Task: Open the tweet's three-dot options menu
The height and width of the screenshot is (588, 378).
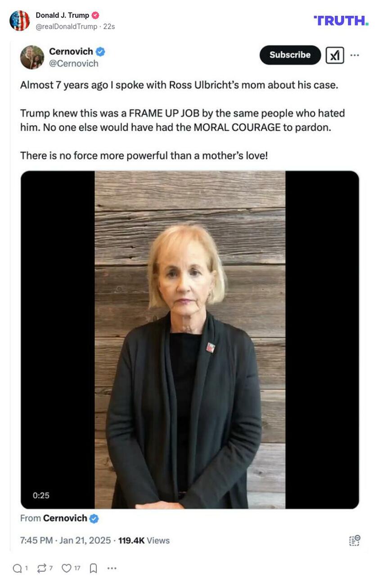Action: tap(355, 55)
